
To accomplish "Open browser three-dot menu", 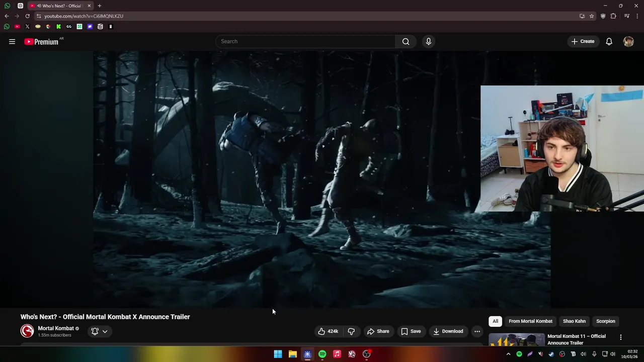I will pos(637,16).
